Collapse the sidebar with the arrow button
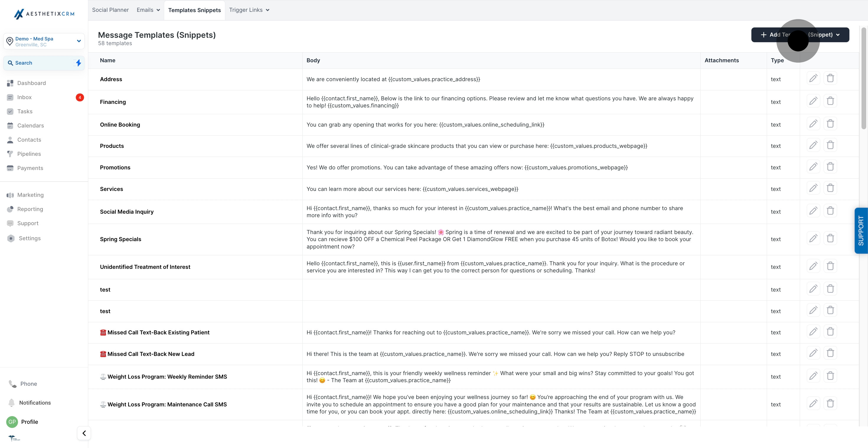 pos(84,433)
